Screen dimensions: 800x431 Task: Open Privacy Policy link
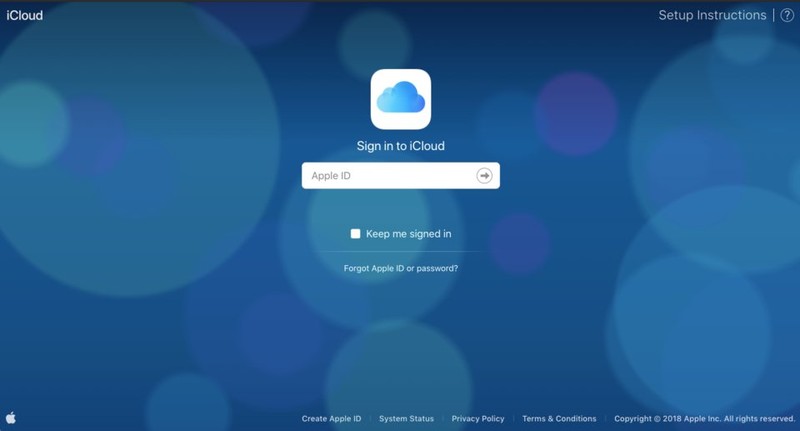pyautogui.click(x=478, y=418)
